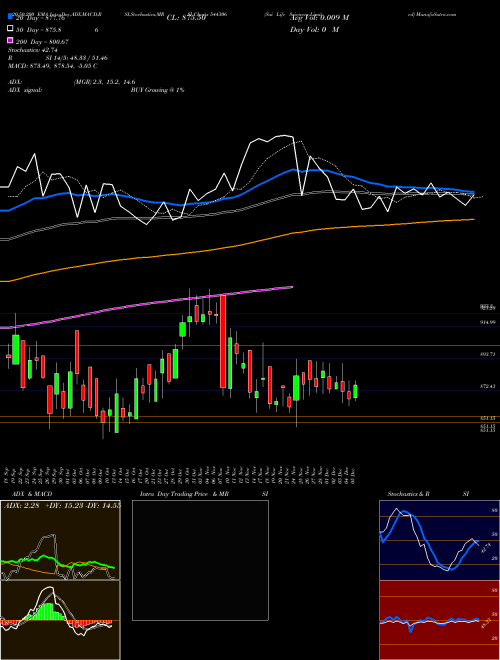500x660 pixels.
Task: Click the last green candlestick on the right
Action: point(355,391)
